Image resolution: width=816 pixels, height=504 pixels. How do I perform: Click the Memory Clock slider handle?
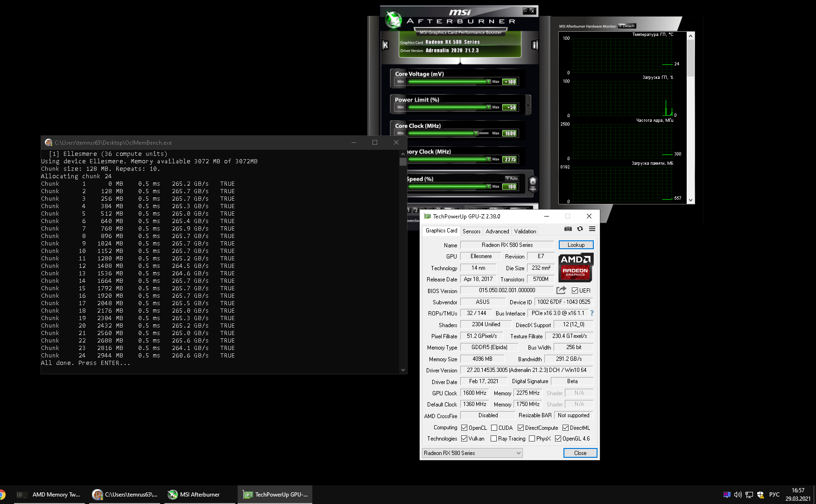pyautogui.click(x=489, y=159)
